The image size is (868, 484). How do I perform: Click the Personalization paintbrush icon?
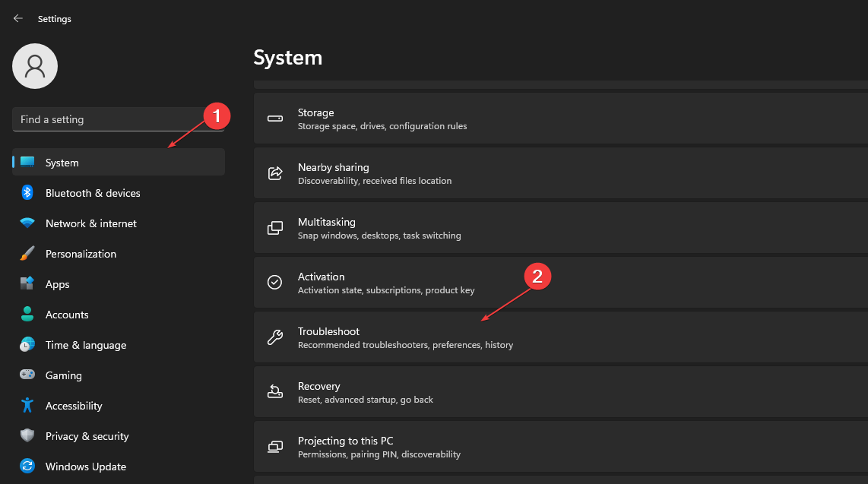click(x=27, y=254)
